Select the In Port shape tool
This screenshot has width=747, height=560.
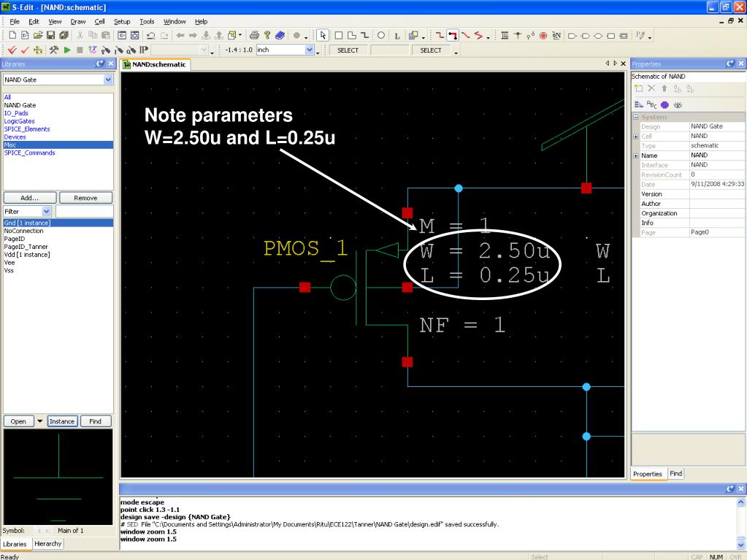572,36
